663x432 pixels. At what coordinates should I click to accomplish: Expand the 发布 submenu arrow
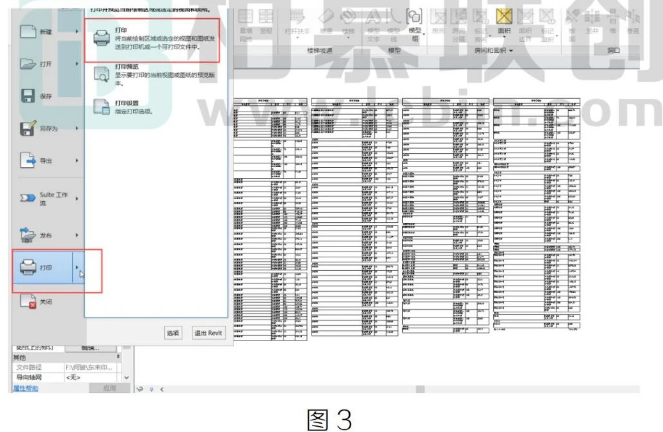[x=77, y=235]
